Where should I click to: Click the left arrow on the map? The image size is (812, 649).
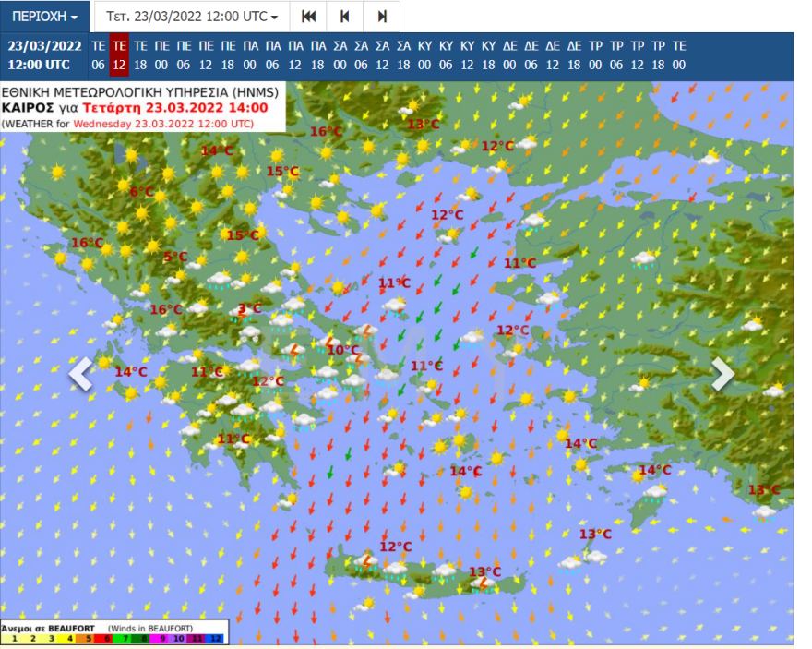(81, 374)
